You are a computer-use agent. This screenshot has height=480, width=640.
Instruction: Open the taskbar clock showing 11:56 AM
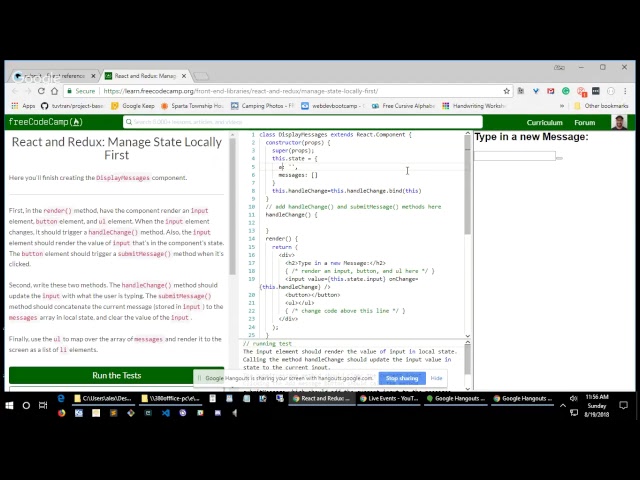(597, 405)
